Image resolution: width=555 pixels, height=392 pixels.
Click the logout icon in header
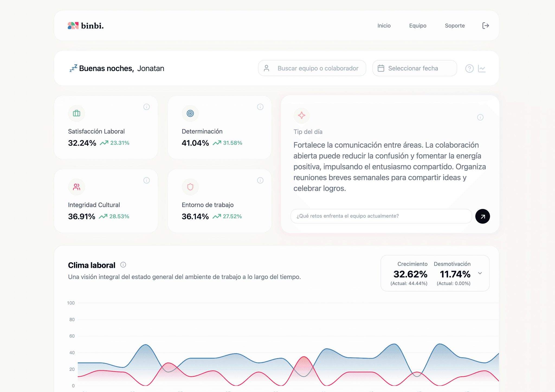coord(485,26)
